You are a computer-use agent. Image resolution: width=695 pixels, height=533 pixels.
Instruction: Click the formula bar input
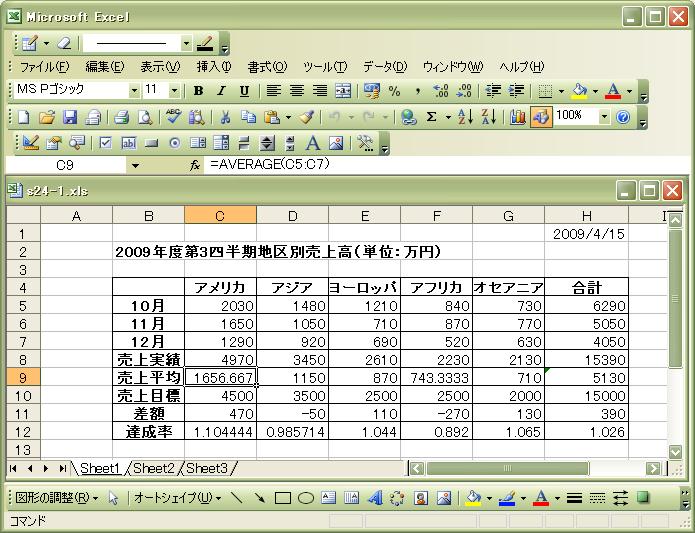coord(445,165)
